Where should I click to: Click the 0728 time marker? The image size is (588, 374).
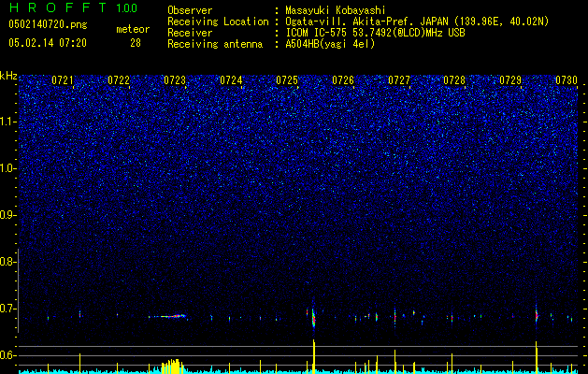[454, 80]
